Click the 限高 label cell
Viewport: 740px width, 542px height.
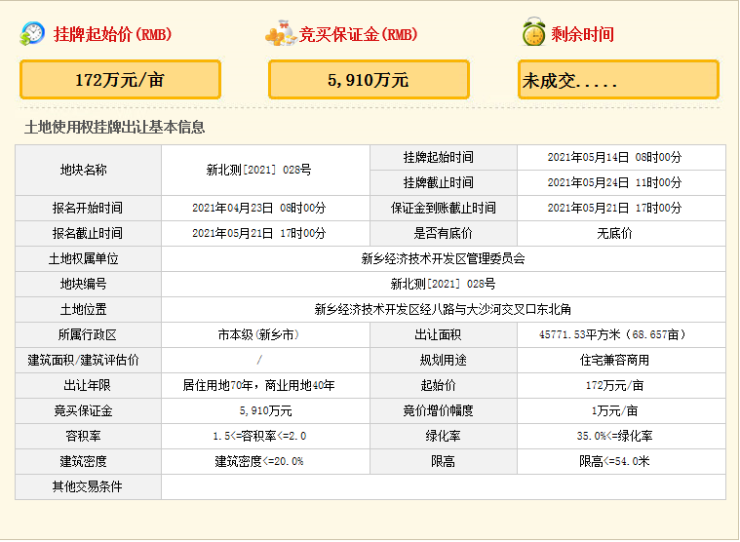[444, 462]
